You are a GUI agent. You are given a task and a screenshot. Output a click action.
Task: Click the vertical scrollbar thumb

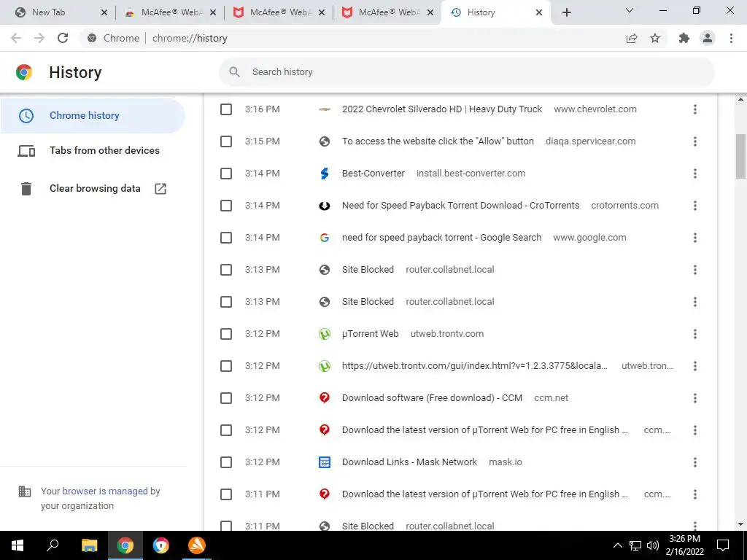coord(740,156)
